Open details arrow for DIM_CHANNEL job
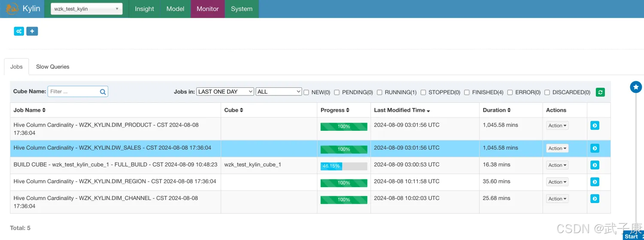 coord(595,199)
